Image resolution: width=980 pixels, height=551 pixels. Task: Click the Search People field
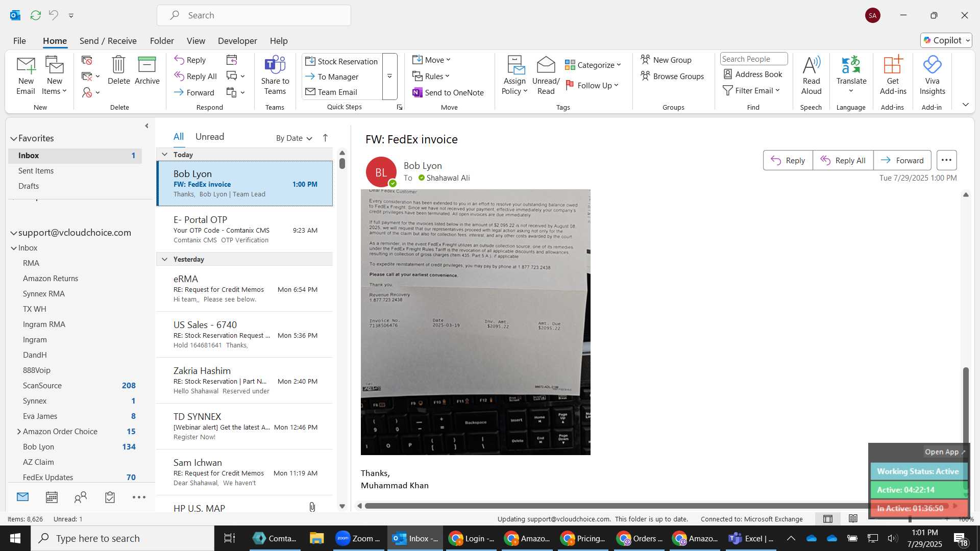click(x=754, y=59)
